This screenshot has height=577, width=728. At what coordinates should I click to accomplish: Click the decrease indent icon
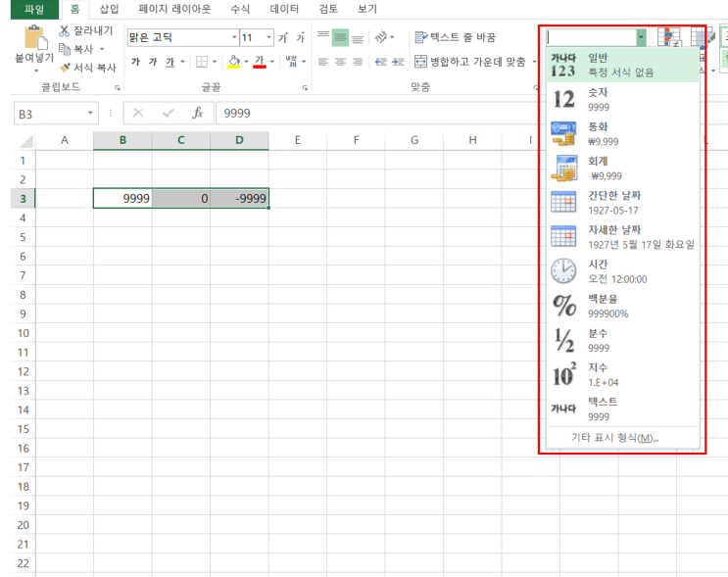381,62
